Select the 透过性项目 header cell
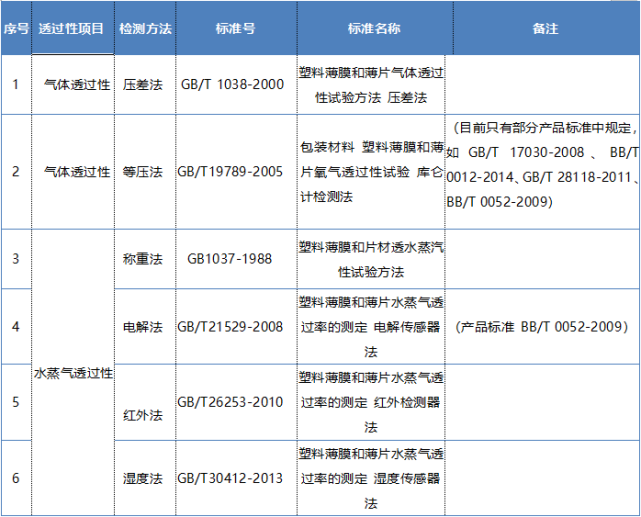The image size is (641, 517). click(x=73, y=28)
